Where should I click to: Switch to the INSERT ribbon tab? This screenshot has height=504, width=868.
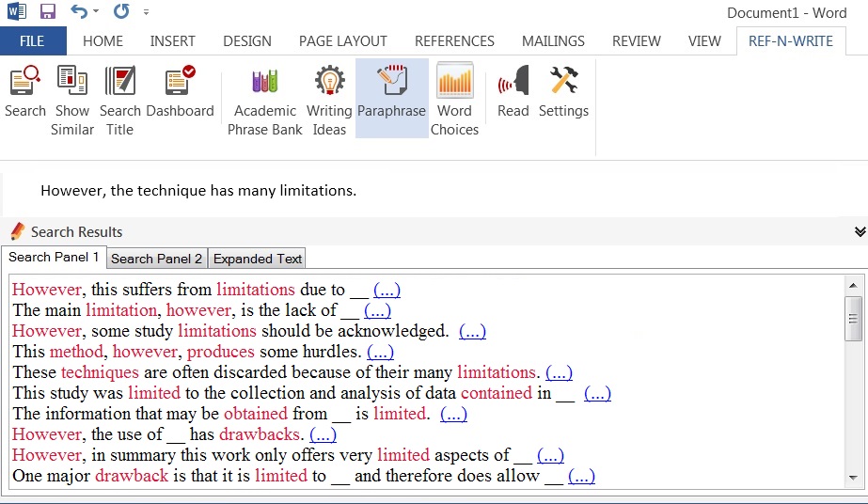coord(173,41)
